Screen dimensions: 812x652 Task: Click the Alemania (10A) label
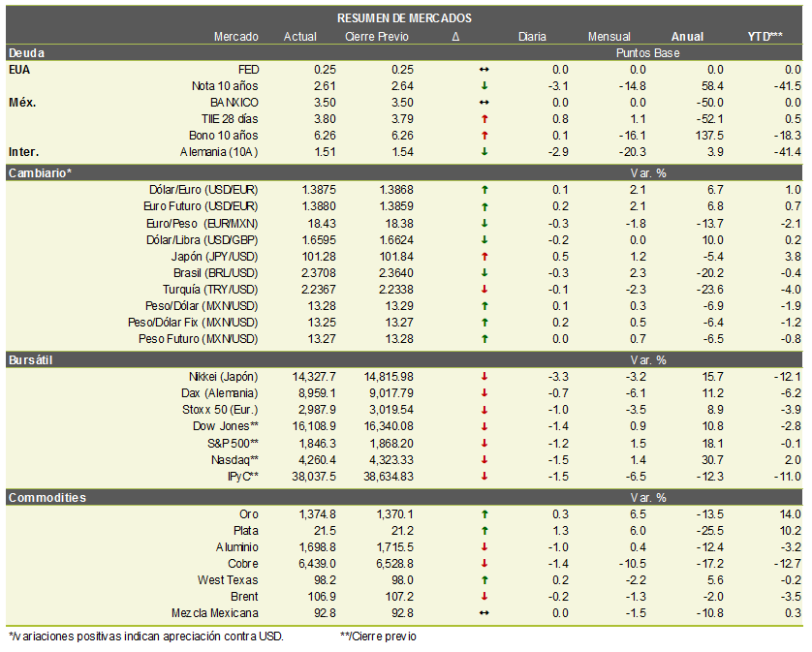coord(219,152)
